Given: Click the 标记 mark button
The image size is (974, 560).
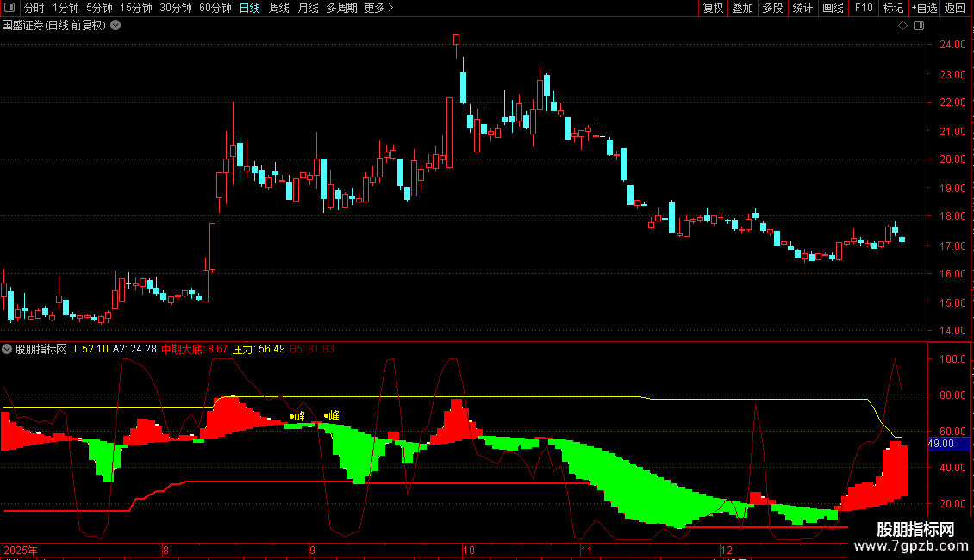Looking at the screenshot, I should (893, 8).
